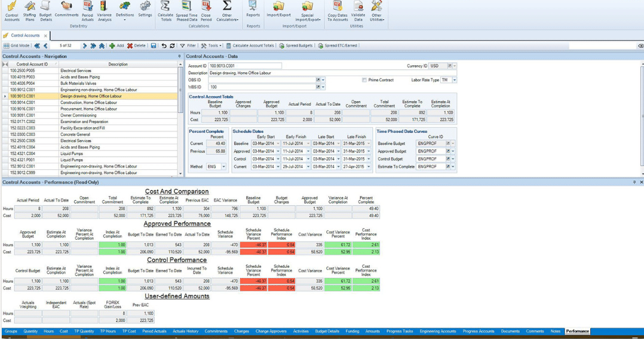
Task: Click the Spread ETC/Earned button
Action: click(x=337, y=45)
